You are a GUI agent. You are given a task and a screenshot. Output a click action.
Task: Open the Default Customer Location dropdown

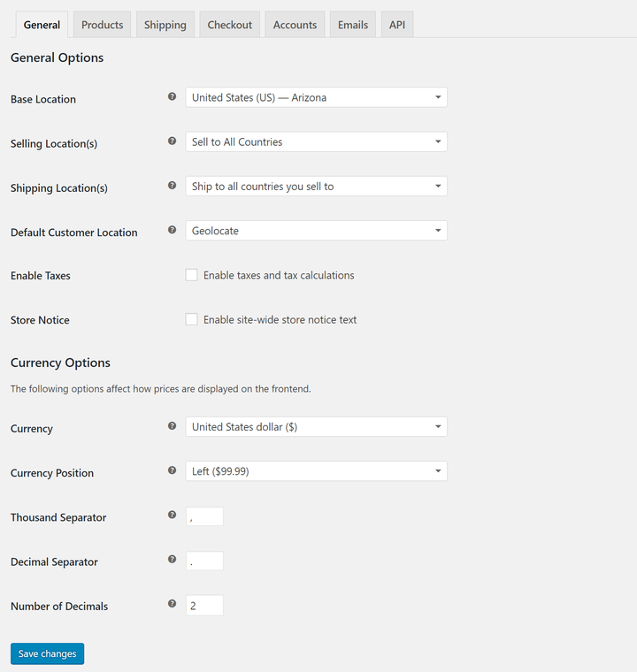[x=316, y=231]
